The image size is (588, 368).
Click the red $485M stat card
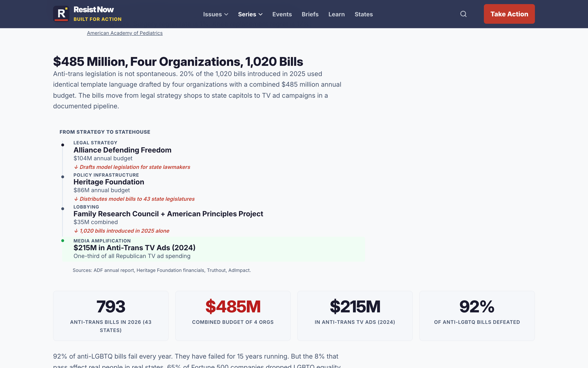click(233, 316)
